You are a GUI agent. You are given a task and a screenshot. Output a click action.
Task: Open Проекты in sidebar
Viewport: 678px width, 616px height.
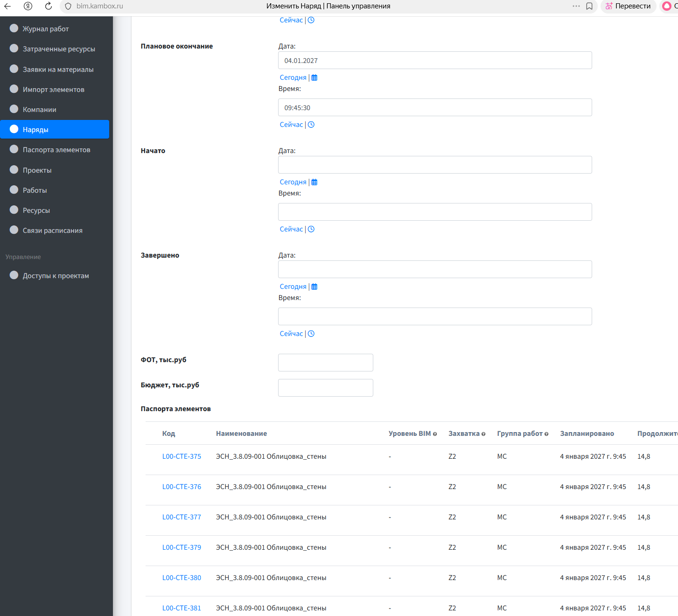tap(55, 170)
